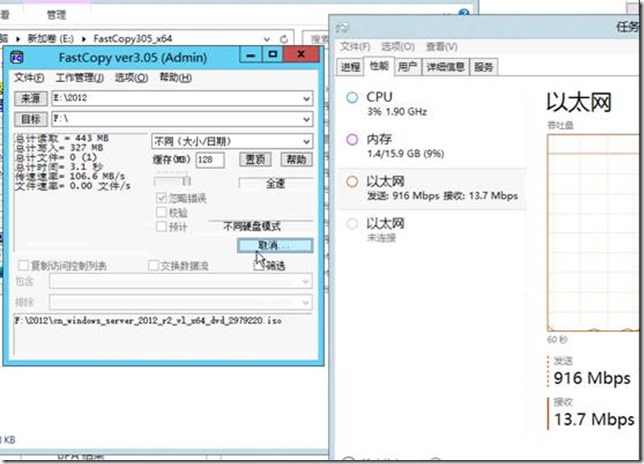Click the 传速速率 106.6 MB/s line
The height and width of the screenshot is (464, 644).
click(70, 177)
